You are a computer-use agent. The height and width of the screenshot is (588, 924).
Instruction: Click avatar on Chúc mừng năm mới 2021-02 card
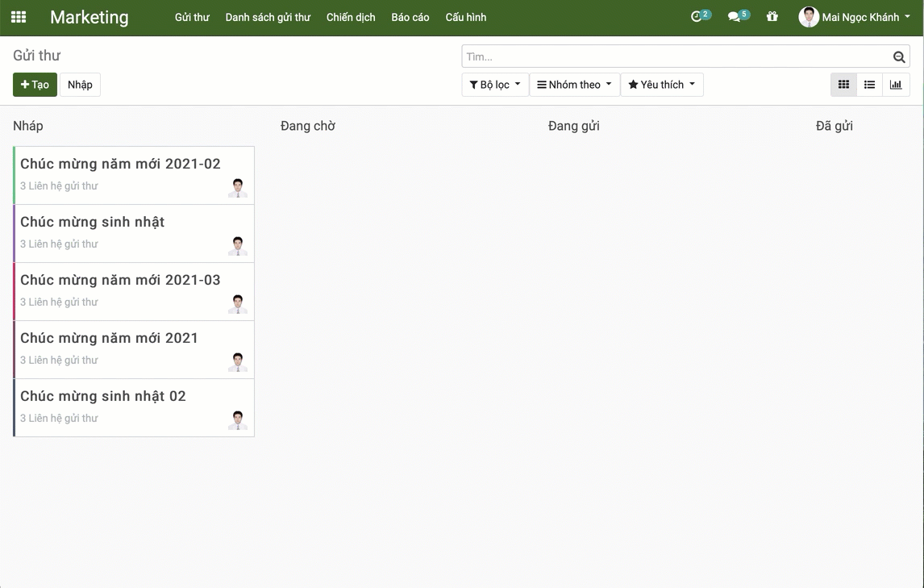pyautogui.click(x=238, y=188)
